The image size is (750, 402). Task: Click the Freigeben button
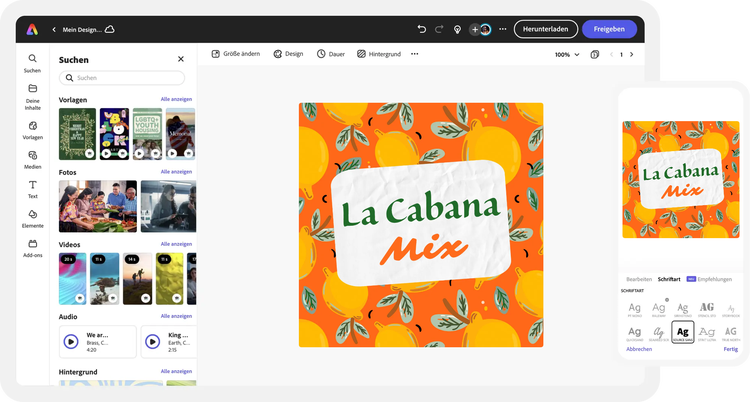tap(609, 29)
